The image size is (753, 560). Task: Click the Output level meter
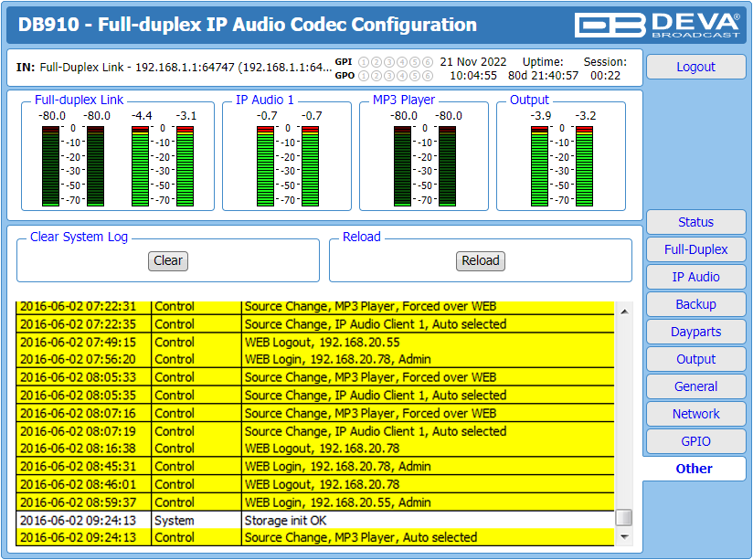coord(561,166)
